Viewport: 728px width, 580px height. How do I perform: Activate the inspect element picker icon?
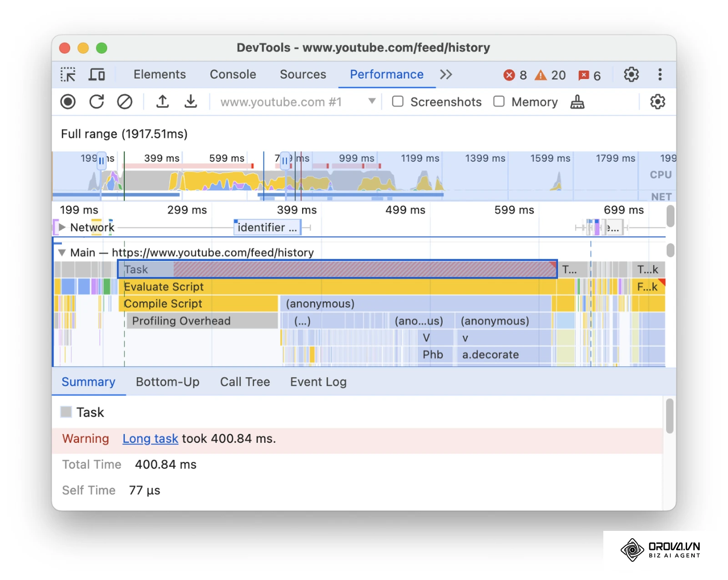coord(68,75)
